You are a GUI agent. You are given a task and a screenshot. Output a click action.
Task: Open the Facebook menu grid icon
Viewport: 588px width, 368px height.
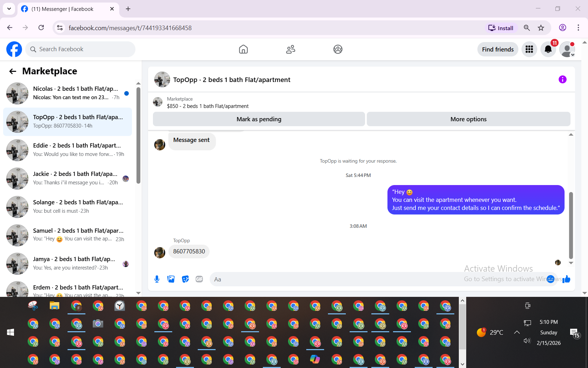(529, 49)
